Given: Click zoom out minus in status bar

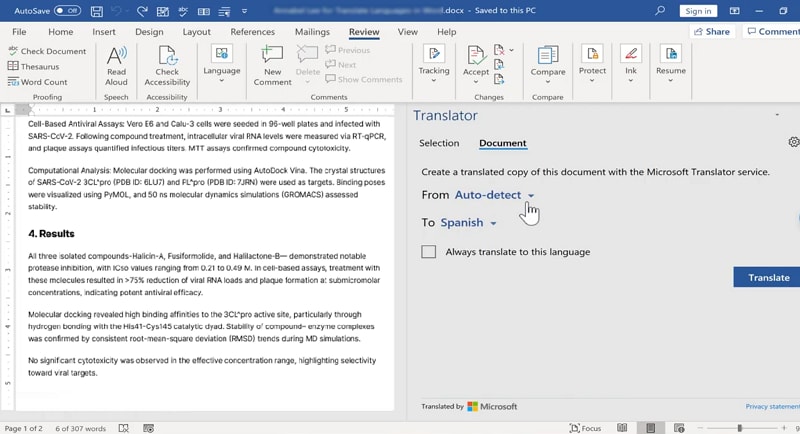Looking at the screenshot, I should (700, 428).
